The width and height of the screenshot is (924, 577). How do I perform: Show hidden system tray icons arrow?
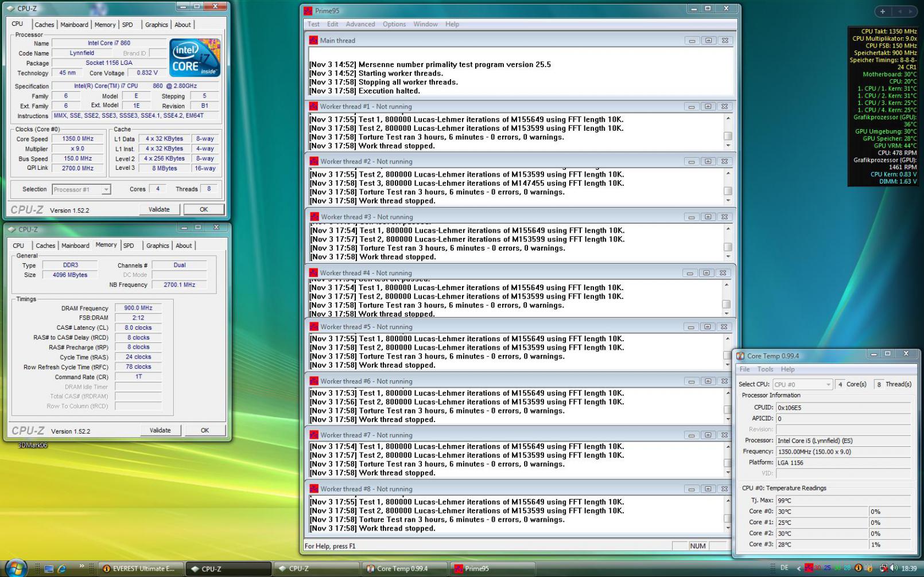[x=798, y=568]
